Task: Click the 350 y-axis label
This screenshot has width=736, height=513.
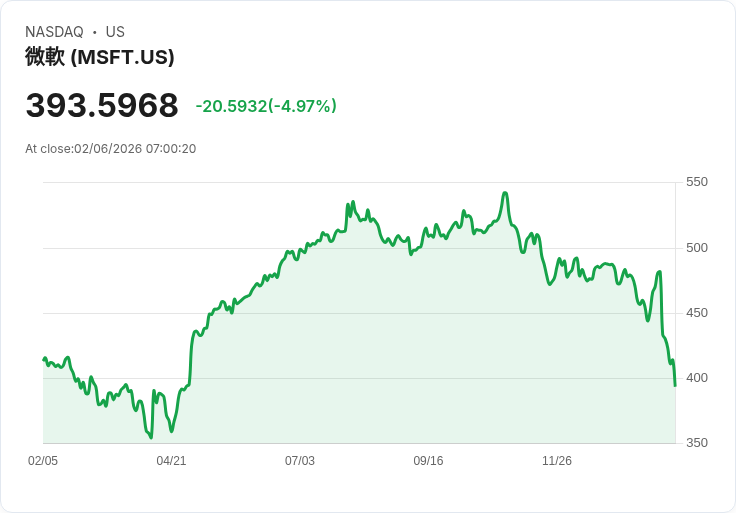Action: pyautogui.click(x=697, y=443)
